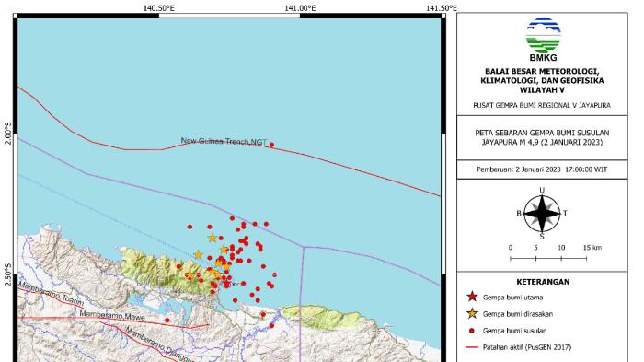Click 'PUSAT GEMPA BUMI REGIONAL V JAYAPURA' text
The width and height of the screenshot is (644, 362).
[x=542, y=105]
